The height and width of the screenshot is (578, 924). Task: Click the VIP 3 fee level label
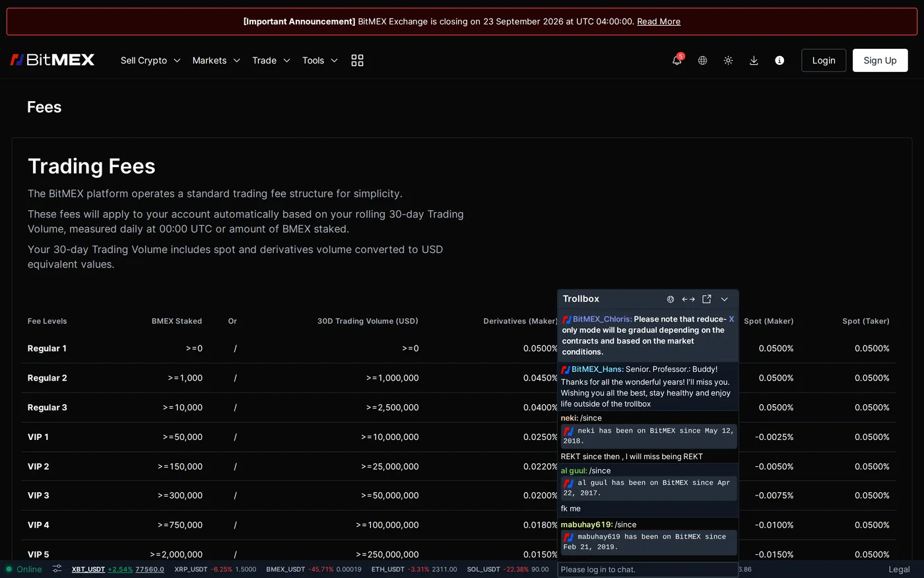click(38, 495)
